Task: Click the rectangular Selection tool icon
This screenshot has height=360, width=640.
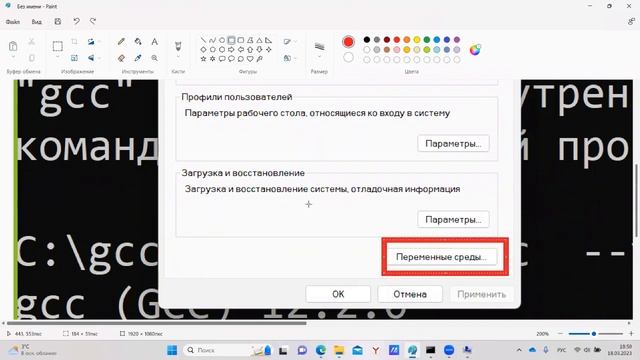Action: (58, 46)
